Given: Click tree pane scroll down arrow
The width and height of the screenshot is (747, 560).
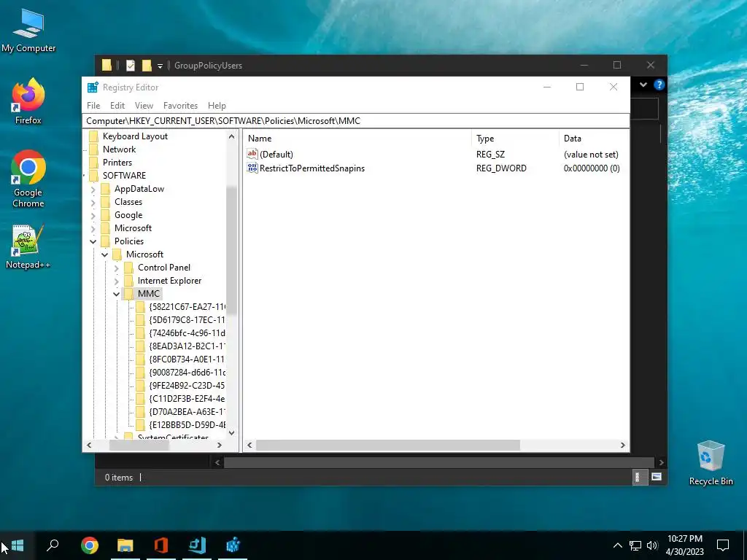Looking at the screenshot, I should click(x=231, y=433).
